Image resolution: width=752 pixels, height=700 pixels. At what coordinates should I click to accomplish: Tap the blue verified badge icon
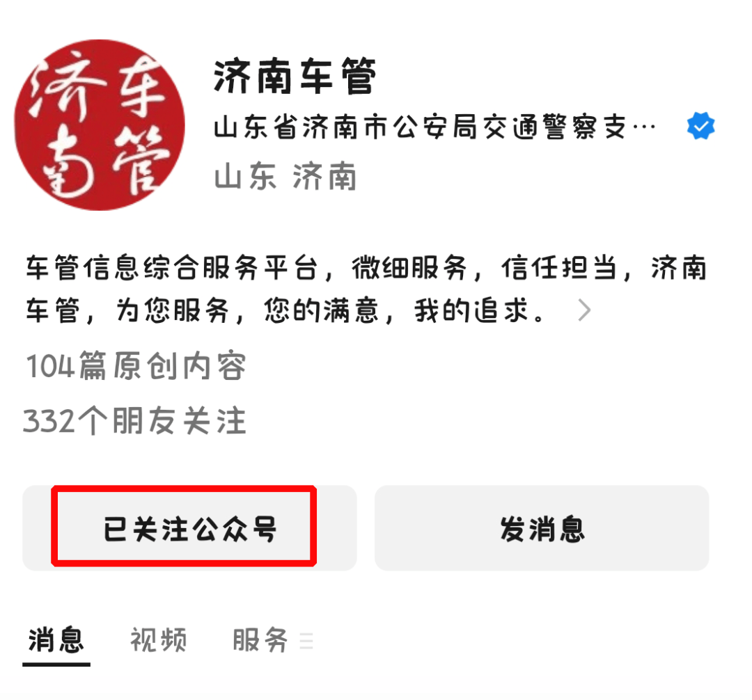700,126
